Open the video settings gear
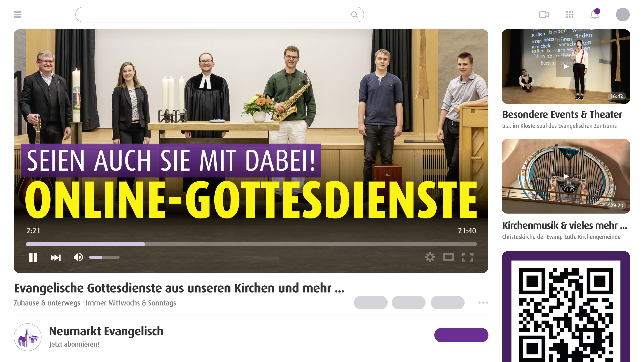The width and height of the screenshot is (644, 362). 430,257
